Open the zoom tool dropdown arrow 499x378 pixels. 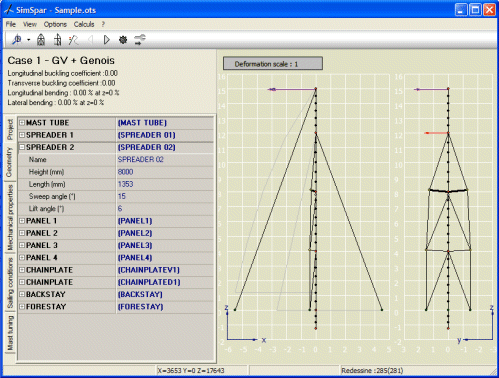(x=29, y=40)
